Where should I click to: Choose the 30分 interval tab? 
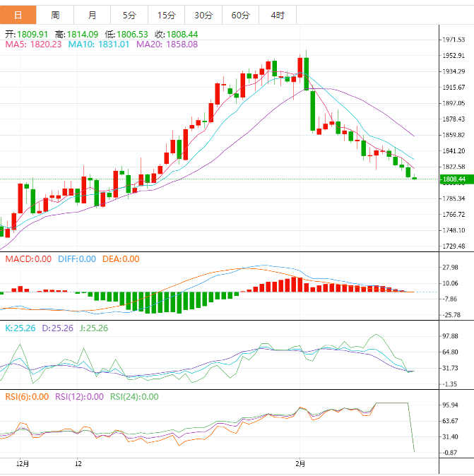click(x=203, y=15)
